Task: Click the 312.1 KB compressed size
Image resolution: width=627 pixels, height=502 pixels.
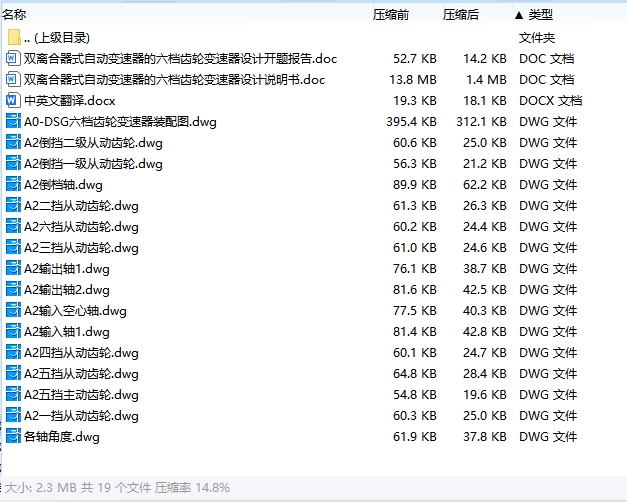Action: (x=481, y=122)
